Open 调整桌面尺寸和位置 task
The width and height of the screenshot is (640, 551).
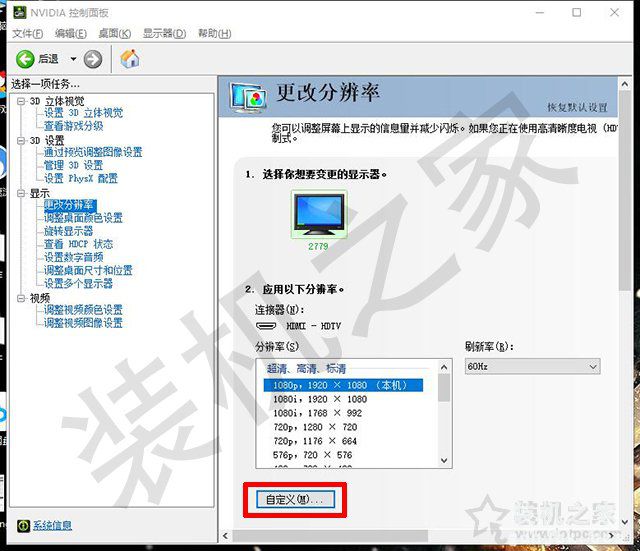pyautogui.click(x=88, y=271)
